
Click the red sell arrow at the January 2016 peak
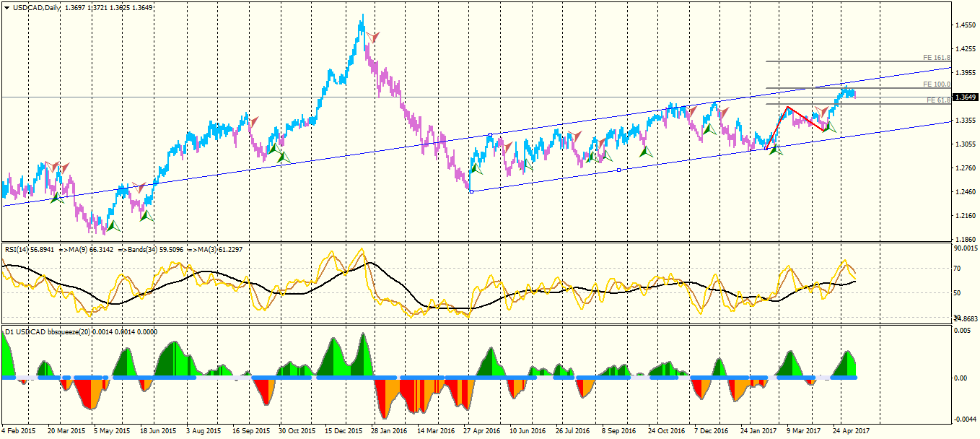(x=372, y=36)
